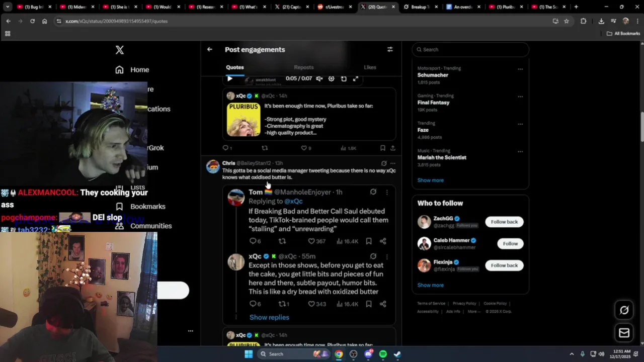Share xQc's 55m reply
644x362 pixels.
coord(383,304)
